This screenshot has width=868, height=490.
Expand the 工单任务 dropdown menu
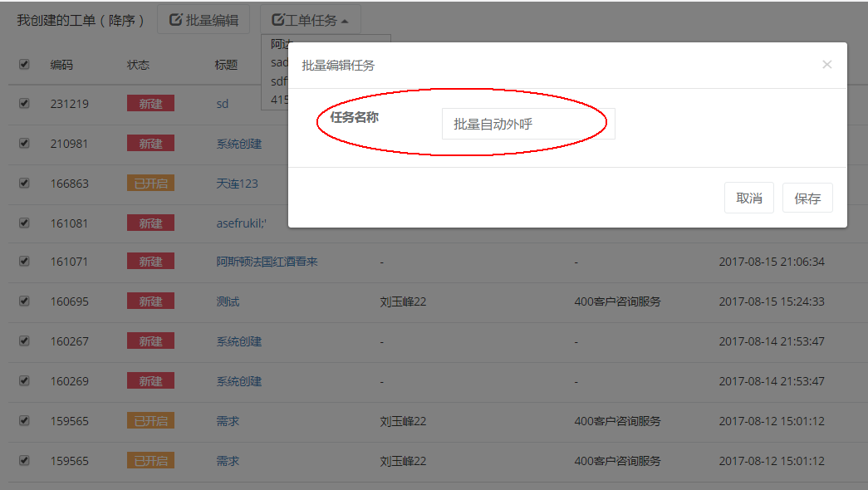click(x=310, y=20)
